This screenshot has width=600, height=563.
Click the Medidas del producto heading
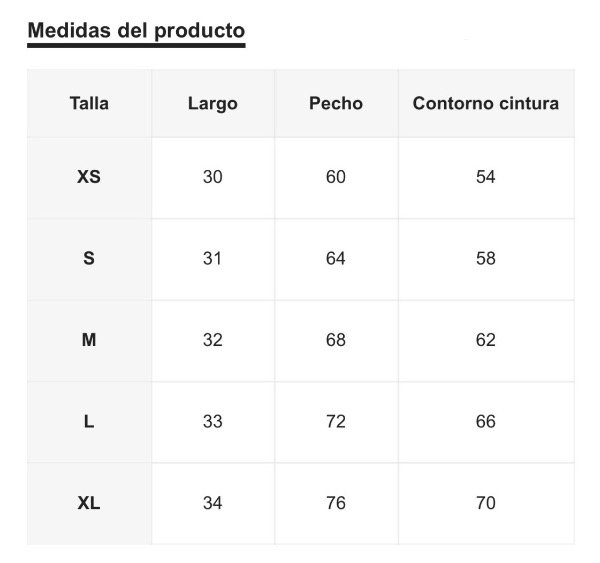coord(136,31)
